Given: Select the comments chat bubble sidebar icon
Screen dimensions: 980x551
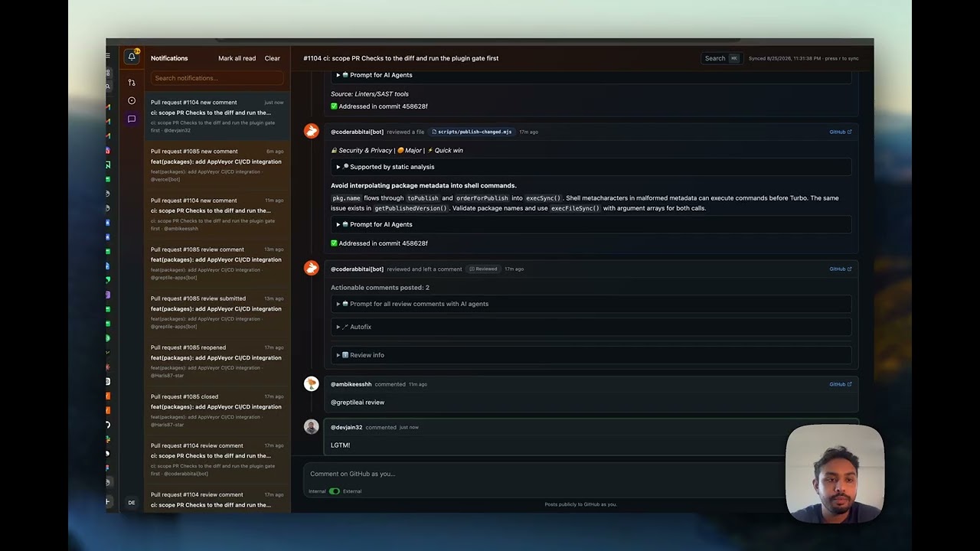Looking at the screenshot, I should (132, 119).
